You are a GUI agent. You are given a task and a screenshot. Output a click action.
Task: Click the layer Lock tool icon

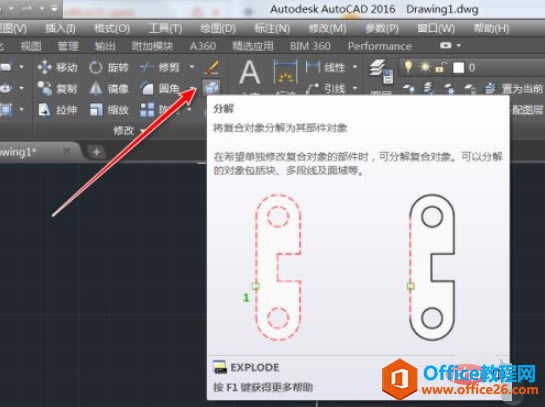tap(470, 89)
